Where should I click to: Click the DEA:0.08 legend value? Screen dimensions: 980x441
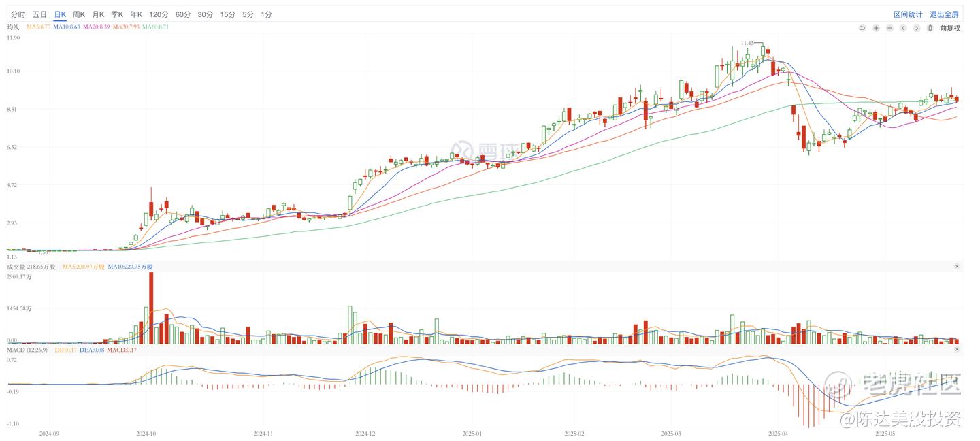tap(92, 350)
